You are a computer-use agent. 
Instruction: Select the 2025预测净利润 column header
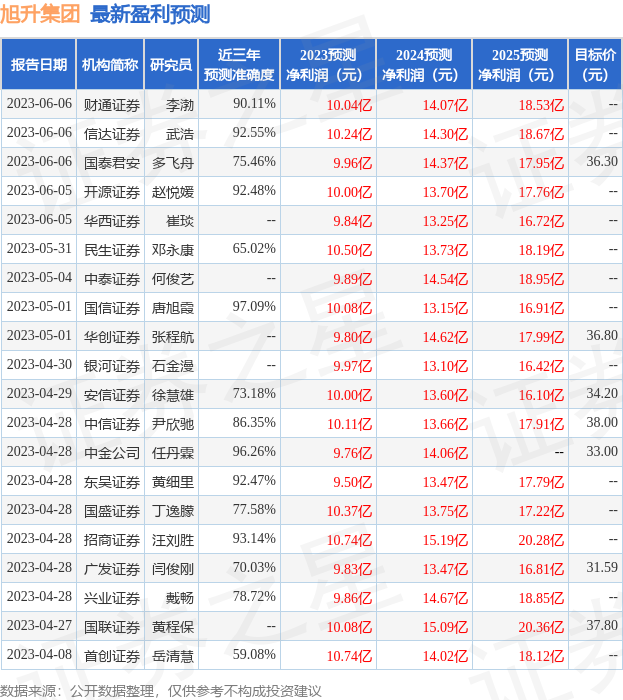(520, 64)
